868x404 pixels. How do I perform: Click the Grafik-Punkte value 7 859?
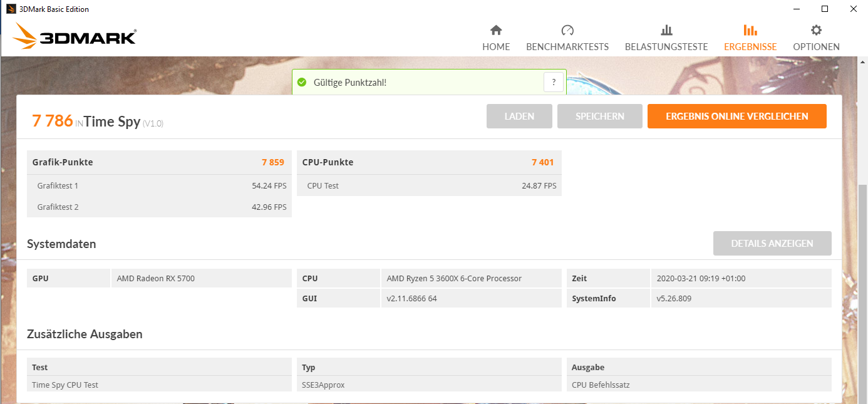273,162
